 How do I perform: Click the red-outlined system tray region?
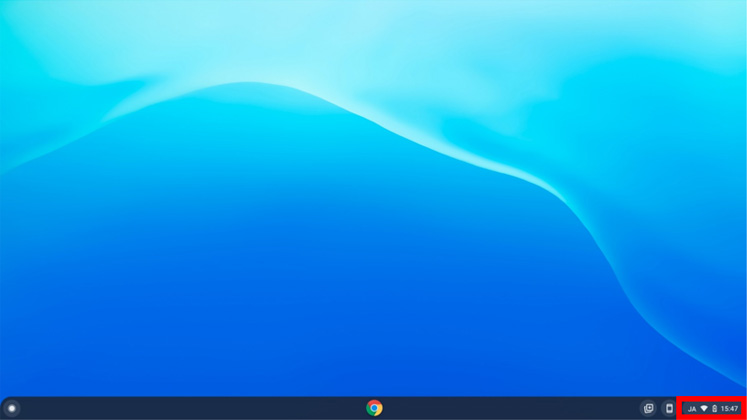point(712,408)
